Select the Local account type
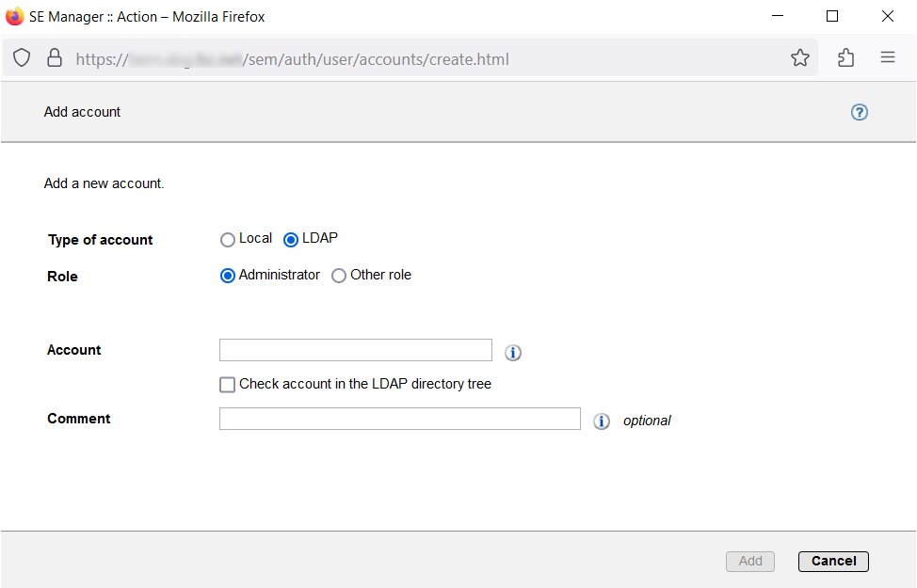 click(x=228, y=240)
